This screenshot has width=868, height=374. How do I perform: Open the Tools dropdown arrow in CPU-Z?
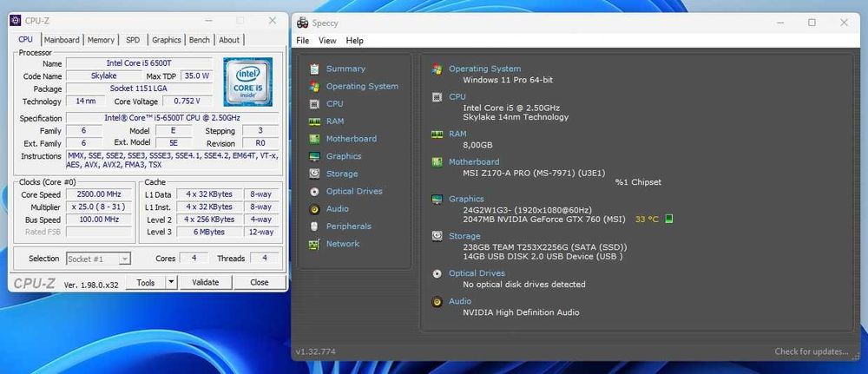click(171, 282)
